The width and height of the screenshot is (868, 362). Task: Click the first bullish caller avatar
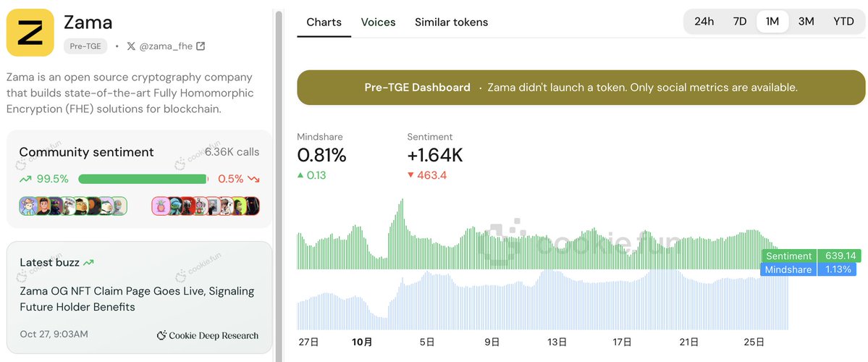[x=28, y=206]
